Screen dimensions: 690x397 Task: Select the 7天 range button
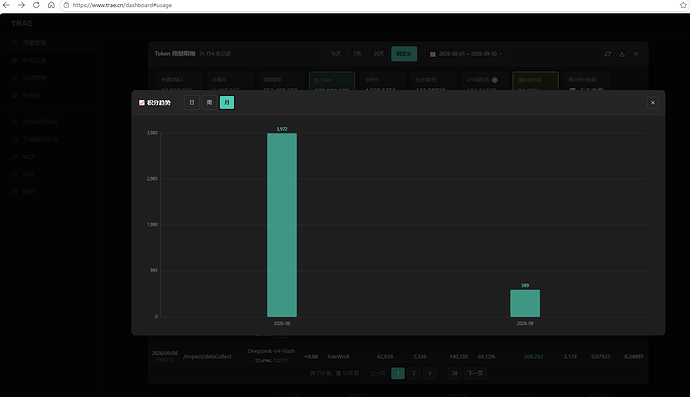point(357,54)
